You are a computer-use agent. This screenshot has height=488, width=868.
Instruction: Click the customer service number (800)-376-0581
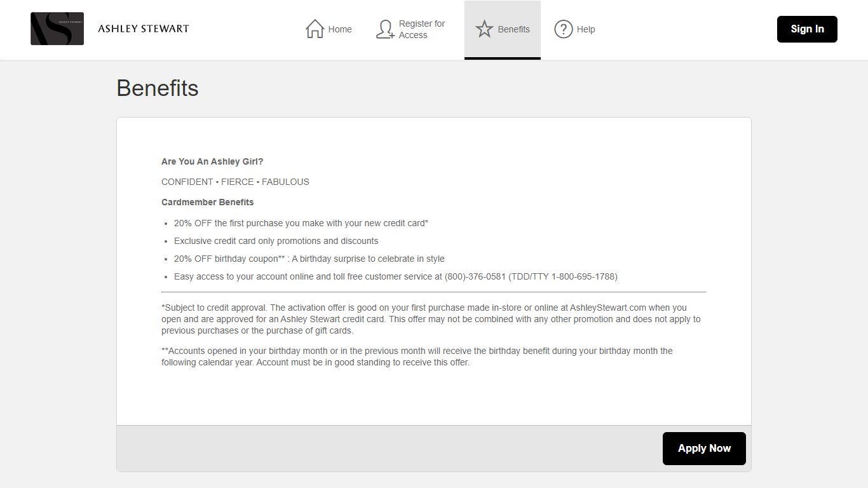(x=475, y=276)
